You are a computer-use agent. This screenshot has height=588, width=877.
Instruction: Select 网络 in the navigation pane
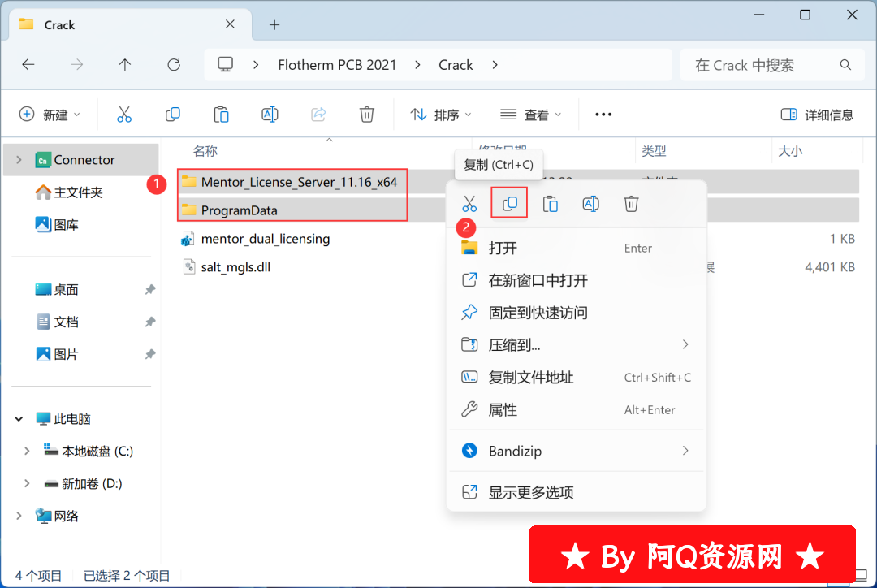(66, 516)
